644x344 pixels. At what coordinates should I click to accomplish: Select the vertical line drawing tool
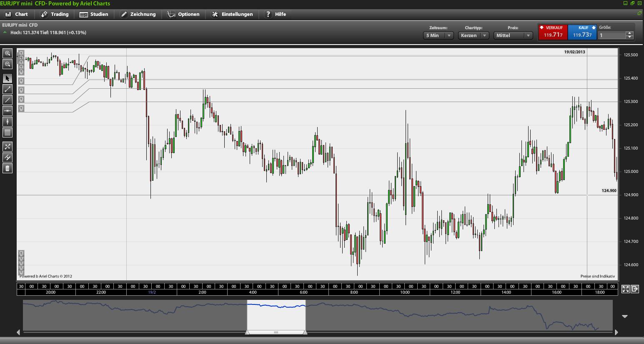8,122
